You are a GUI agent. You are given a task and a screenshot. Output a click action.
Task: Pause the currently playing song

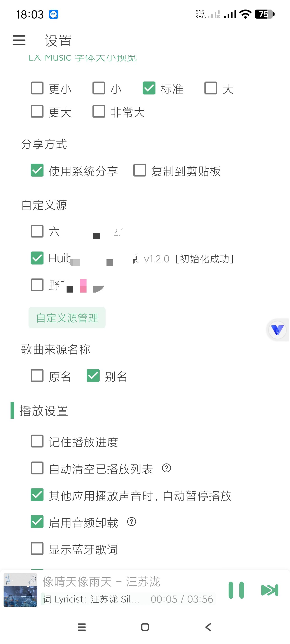236,590
